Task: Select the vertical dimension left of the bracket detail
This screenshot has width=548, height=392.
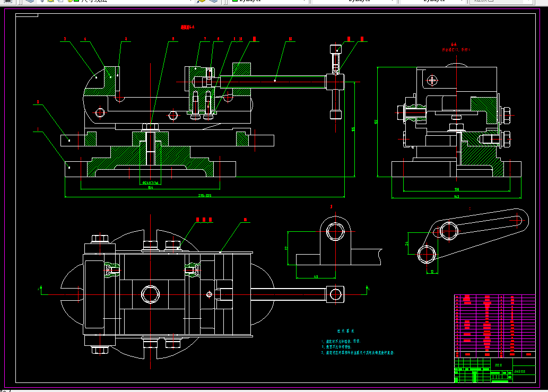Action: point(286,248)
